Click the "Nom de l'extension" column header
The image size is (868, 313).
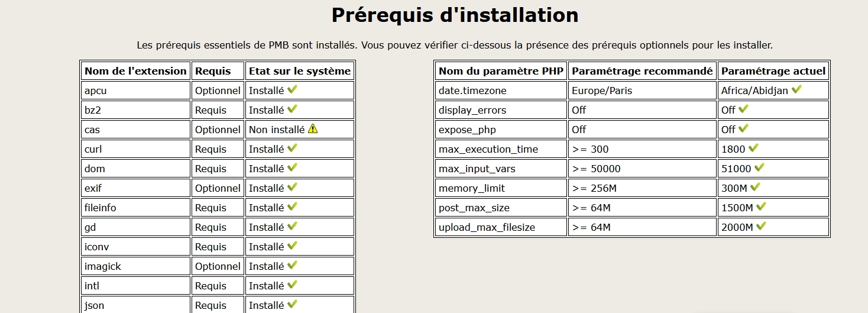point(135,71)
